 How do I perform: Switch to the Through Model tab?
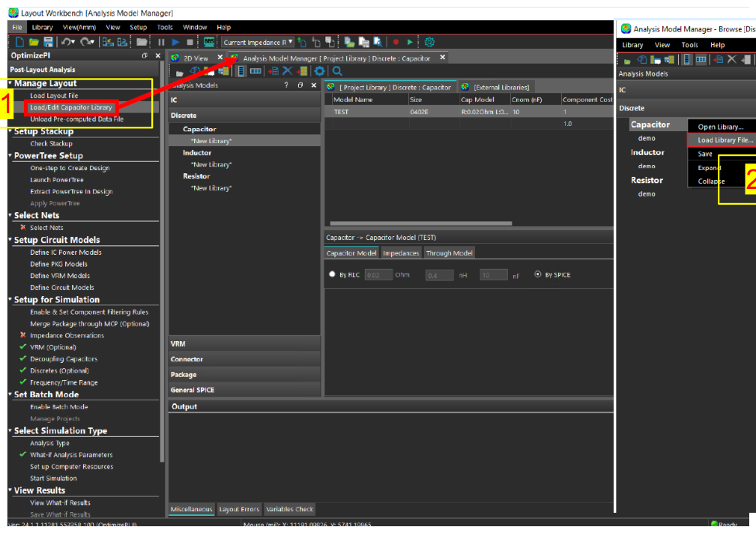449,253
